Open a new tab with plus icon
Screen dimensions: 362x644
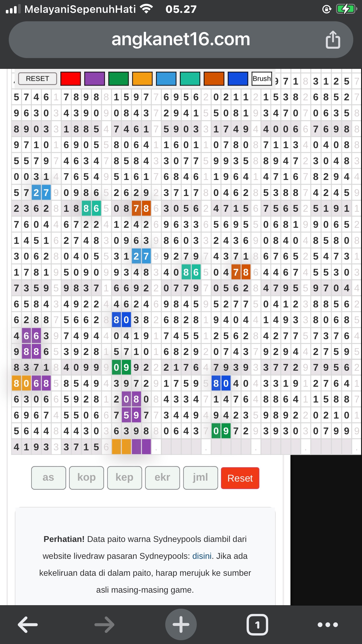click(181, 625)
